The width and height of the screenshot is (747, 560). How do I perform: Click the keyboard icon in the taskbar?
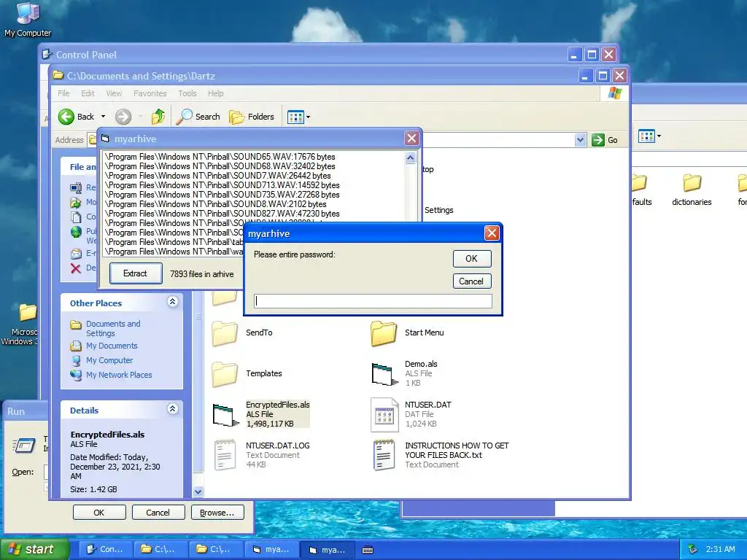click(x=368, y=550)
